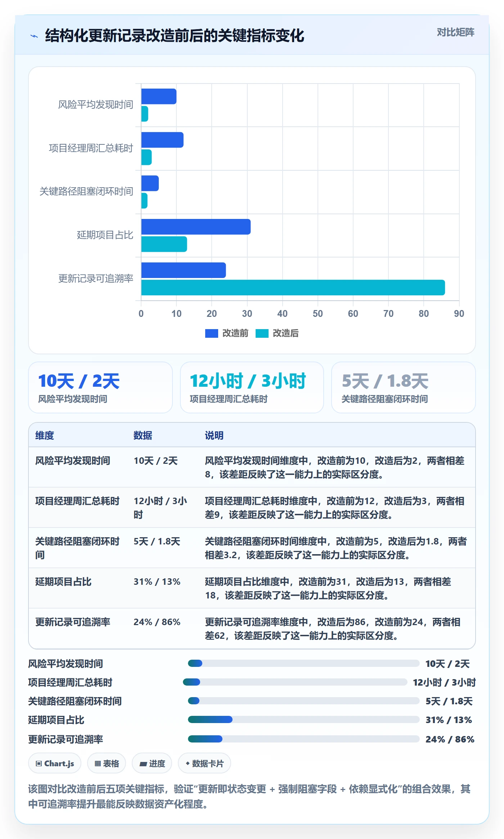Open the 5天 / 1.8天 data card
The width and height of the screenshot is (504, 839).
(404, 387)
